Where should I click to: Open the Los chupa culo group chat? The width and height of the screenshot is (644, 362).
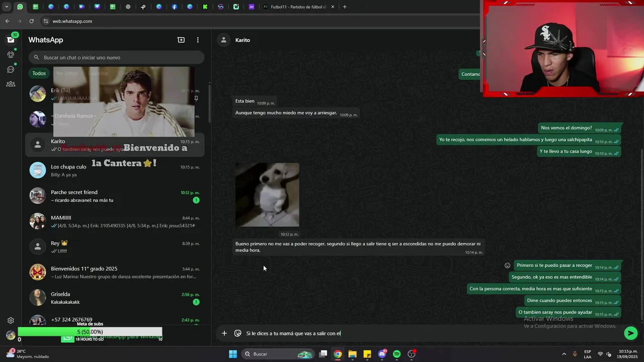pyautogui.click(x=115, y=170)
